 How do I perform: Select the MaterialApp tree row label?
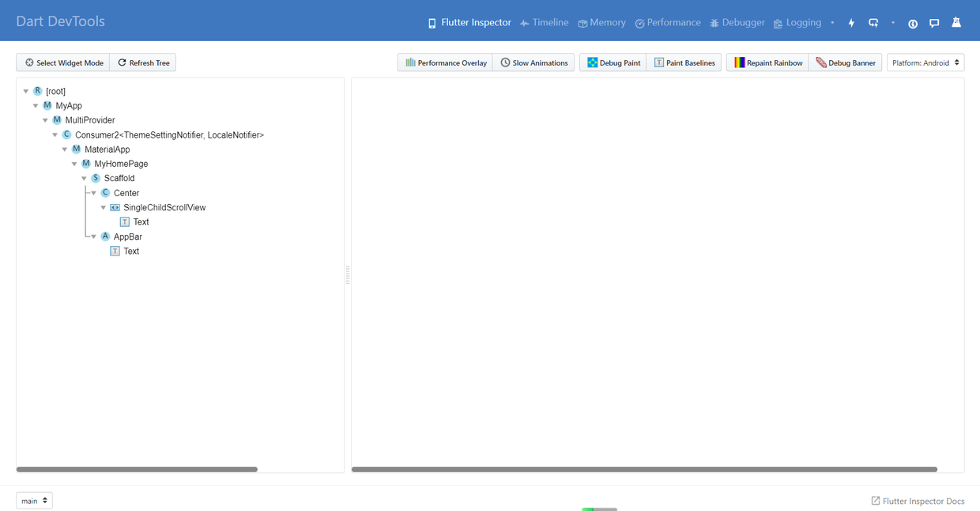pyautogui.click(x=107, y=150)
